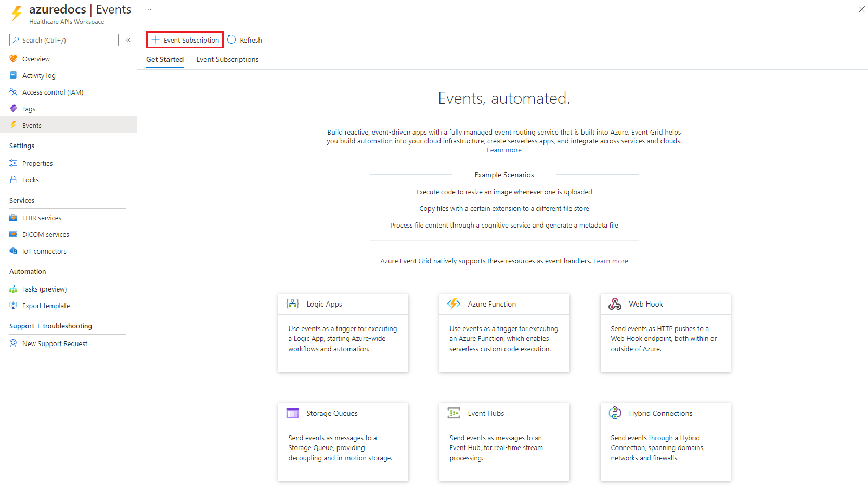Select the Get Started tab
868x489 pixels.
(164, 60)
